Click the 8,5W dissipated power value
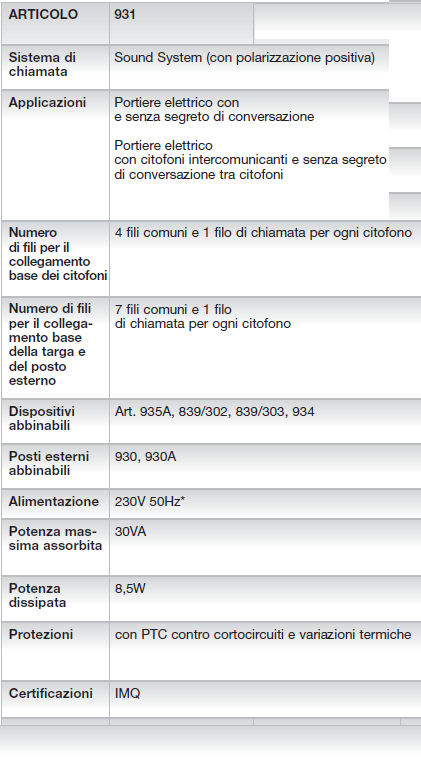This screenshot has width=421, height=759. click(x=130, y=589)
